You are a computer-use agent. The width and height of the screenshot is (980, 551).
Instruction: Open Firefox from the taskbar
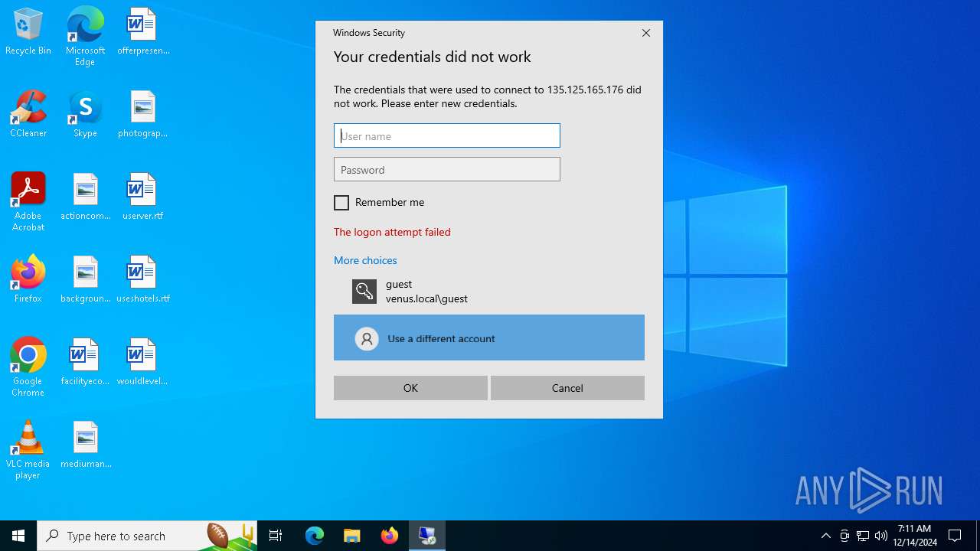pyautogui.click(x=390, y=536)
